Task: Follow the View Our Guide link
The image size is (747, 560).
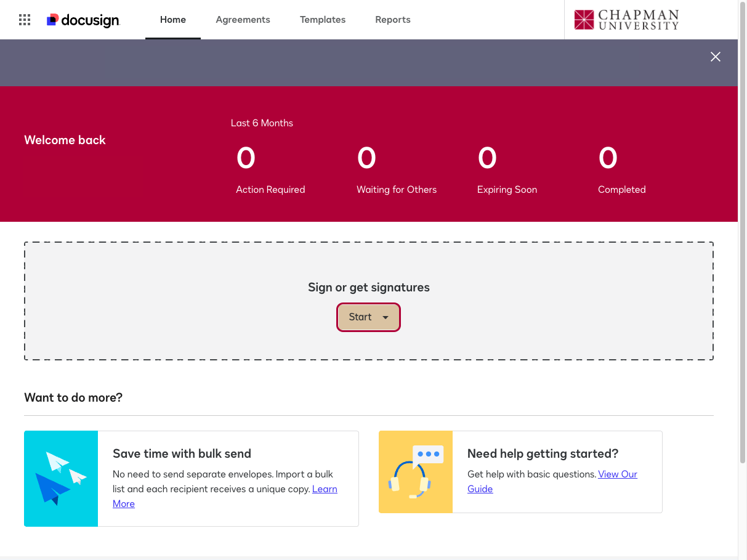Action: click(x=617, y=474)
